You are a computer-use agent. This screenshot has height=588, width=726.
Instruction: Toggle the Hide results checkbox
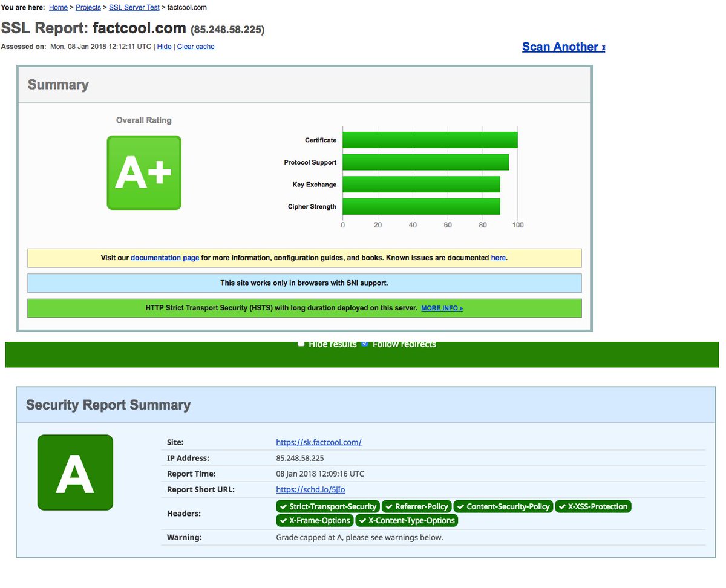(x=301, y=344)
